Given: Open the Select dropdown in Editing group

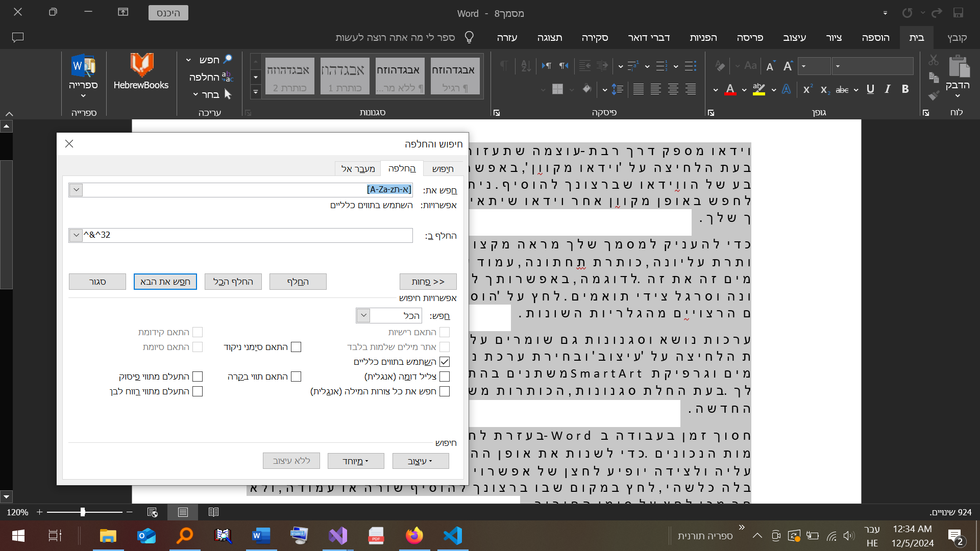Looking at the screenshot, I should (195, 94).
